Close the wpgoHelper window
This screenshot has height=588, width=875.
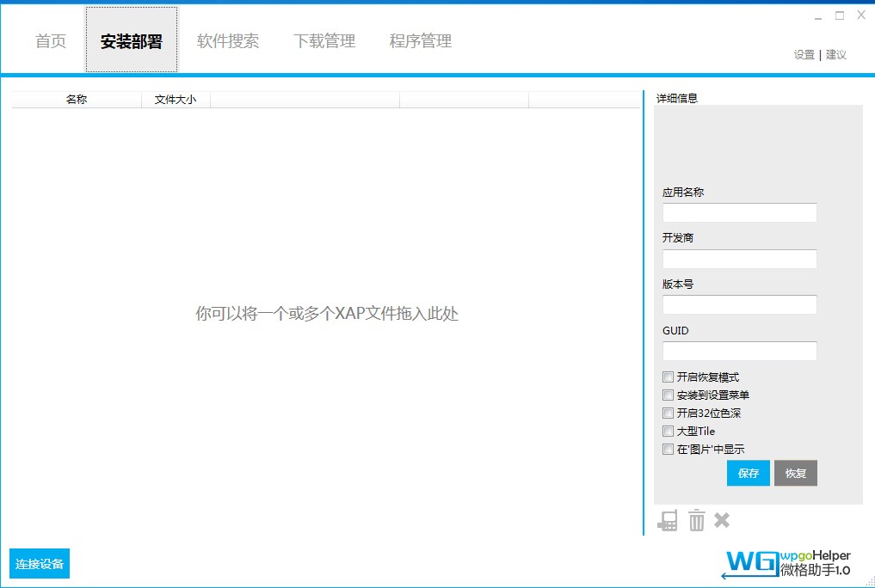(861, 15)
